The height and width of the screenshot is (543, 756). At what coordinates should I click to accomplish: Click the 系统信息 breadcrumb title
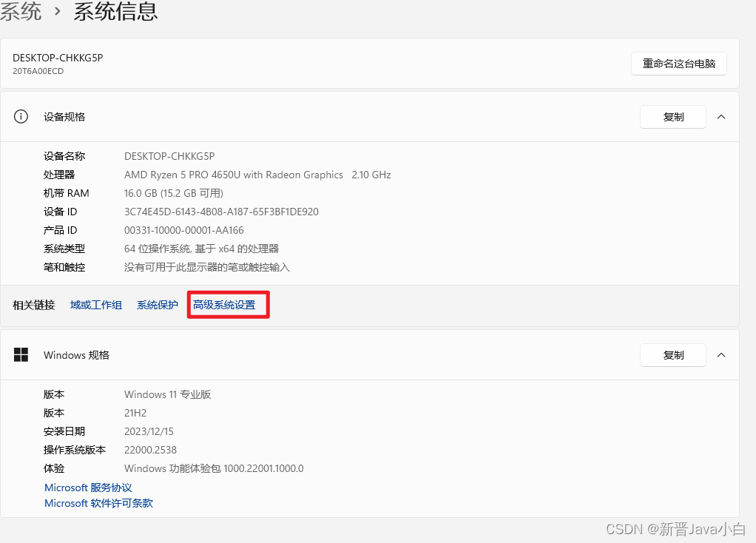115,10
